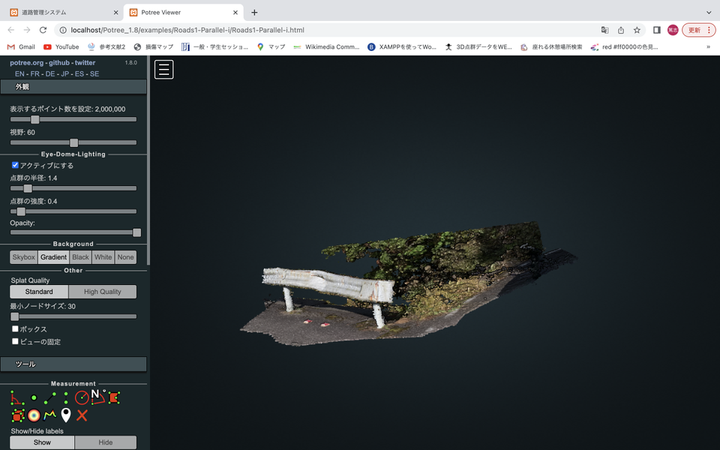Enable the ボックス checkbox
The image size is (720, 450).
pyautogui.click(x=15, y=329)
